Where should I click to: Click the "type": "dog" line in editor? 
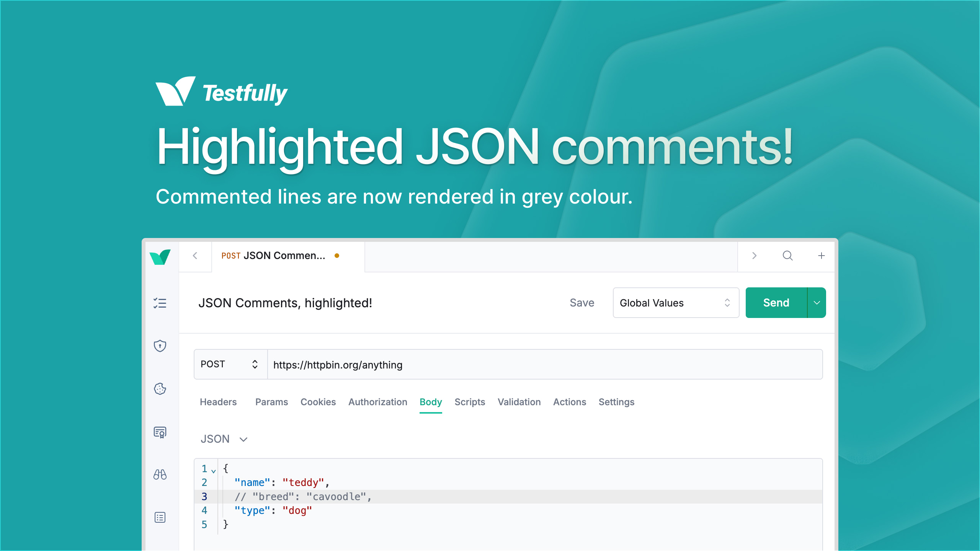[x=273, y=510]
